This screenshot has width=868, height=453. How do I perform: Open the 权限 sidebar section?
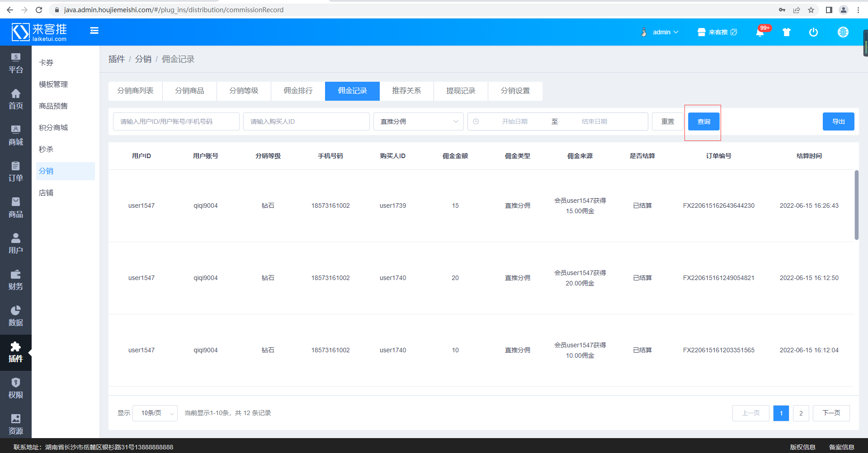coord(16,389)
